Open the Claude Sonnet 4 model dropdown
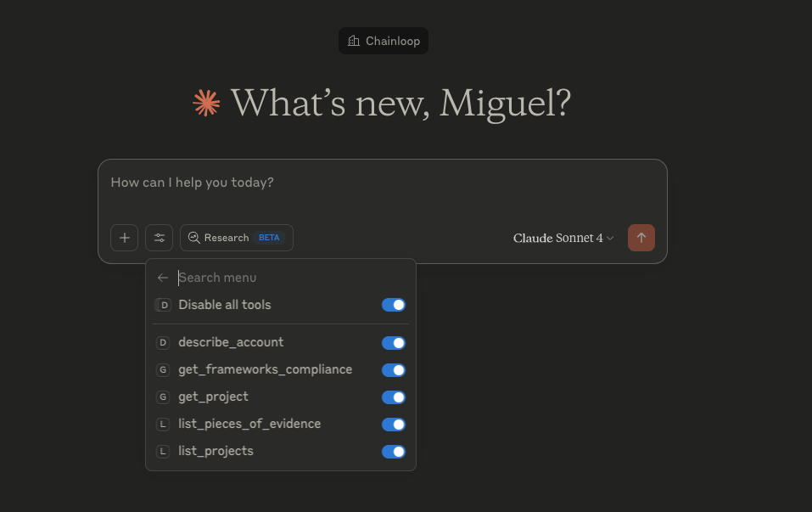This screenshot has height=512, width=812. (x=563, y=238)
